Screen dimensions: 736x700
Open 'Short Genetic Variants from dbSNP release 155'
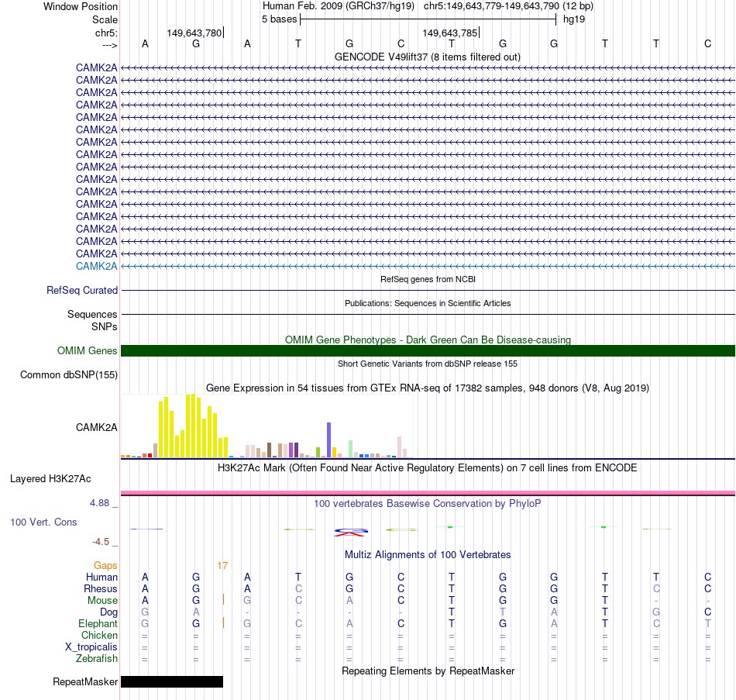[428, 364]
